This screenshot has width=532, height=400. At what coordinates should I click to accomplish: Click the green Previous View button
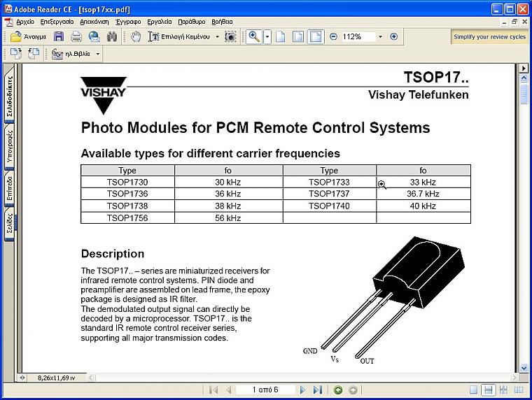(338, 390)
